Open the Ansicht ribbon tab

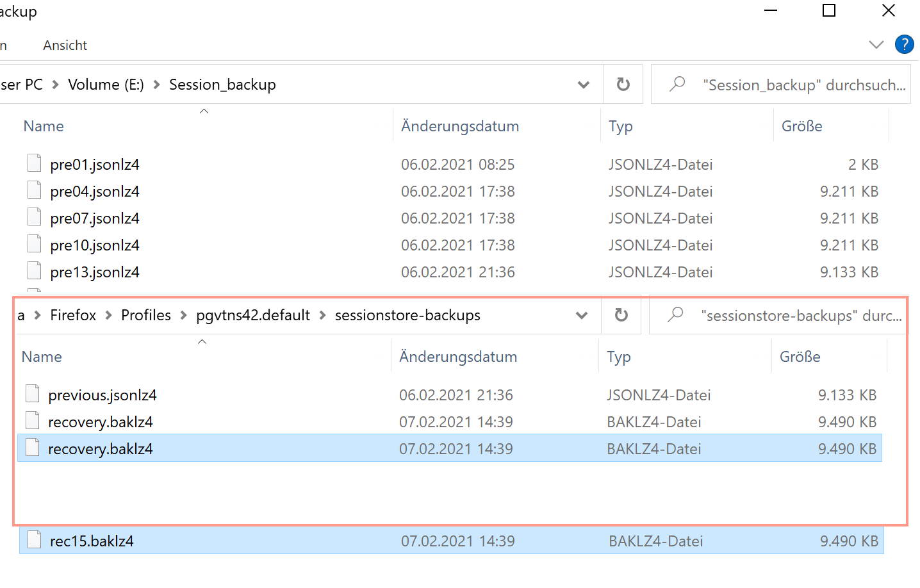[65, 45]
